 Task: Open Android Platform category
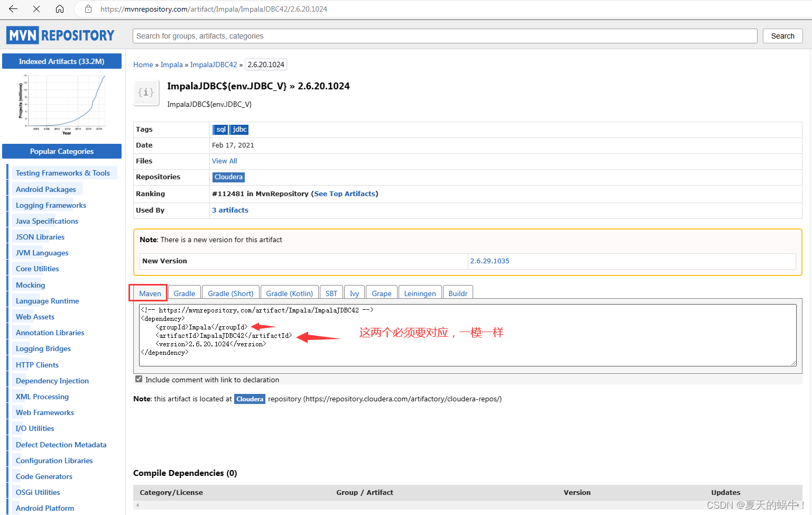pos(45,508)
